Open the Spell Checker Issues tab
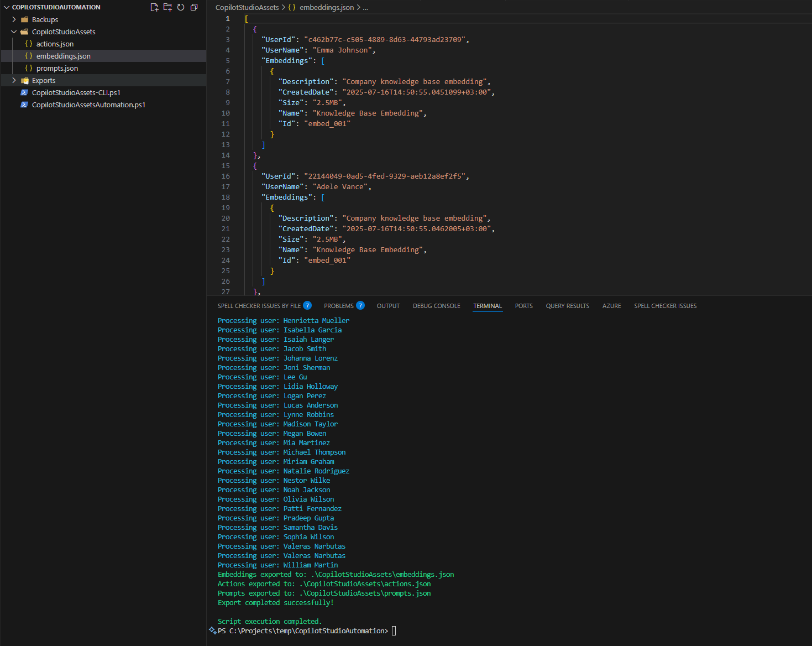 click(x=666, y=306)
